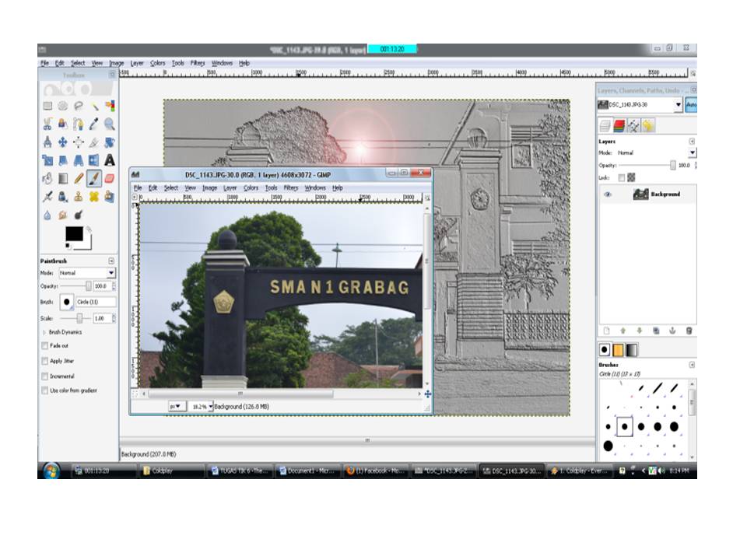
Task: Open the File menu in back GIMP window
Action: pyautogui.click(x=45, y=63)
